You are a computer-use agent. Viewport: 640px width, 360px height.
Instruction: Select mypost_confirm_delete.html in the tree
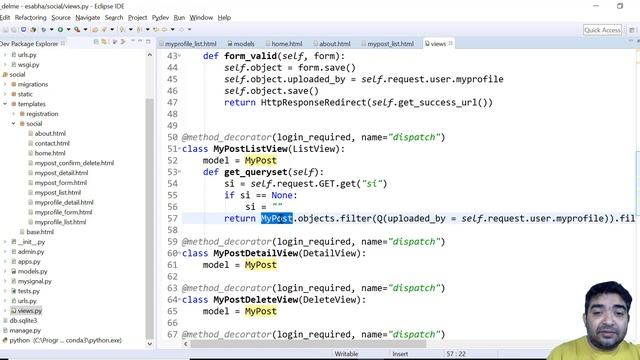click(74, 163)
